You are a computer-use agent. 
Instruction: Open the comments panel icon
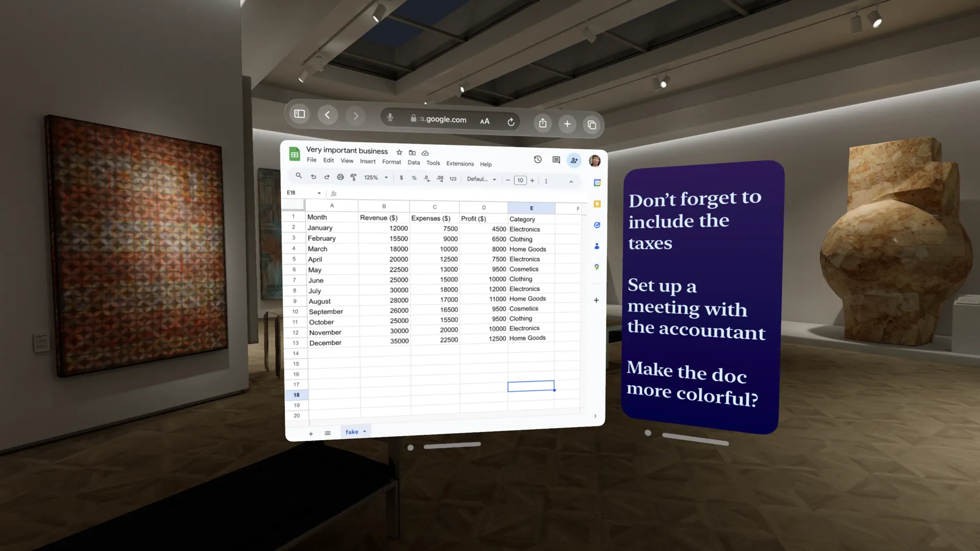click(556, 160)
